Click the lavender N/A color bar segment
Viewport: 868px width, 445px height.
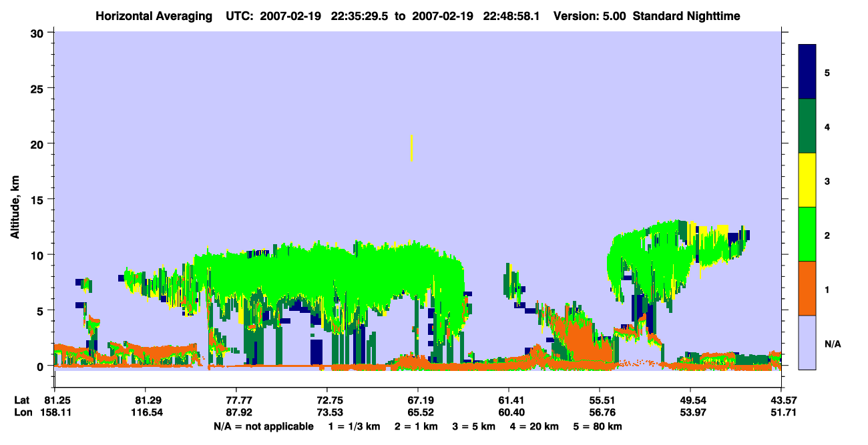pos(807,342)
